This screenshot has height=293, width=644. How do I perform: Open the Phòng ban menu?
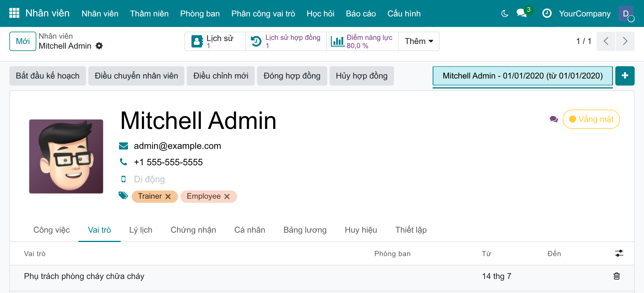click(x=200, y=13)
